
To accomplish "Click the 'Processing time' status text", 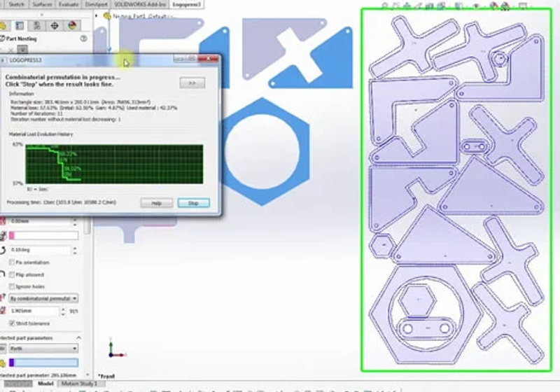I will (x=62, y=202).
